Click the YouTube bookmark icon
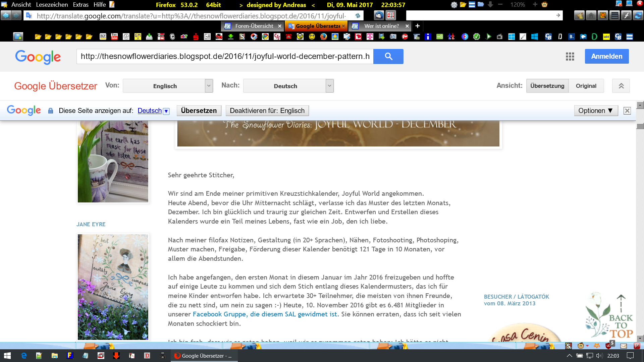The image size is (644, 362). 114,37
